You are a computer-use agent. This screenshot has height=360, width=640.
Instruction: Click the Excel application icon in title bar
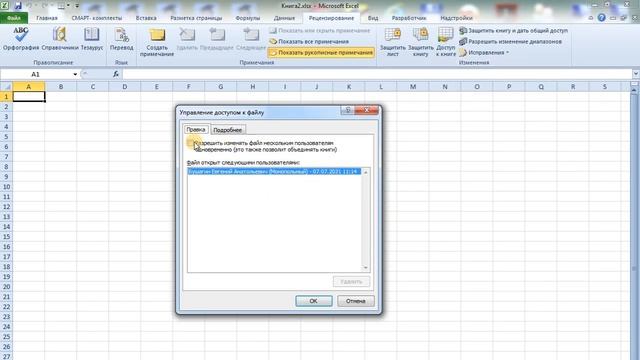(5, 6)
